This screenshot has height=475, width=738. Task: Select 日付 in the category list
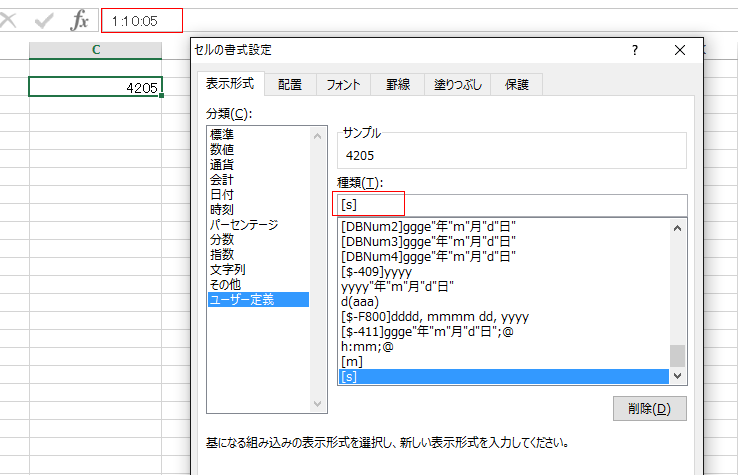[x=258, y=194]
